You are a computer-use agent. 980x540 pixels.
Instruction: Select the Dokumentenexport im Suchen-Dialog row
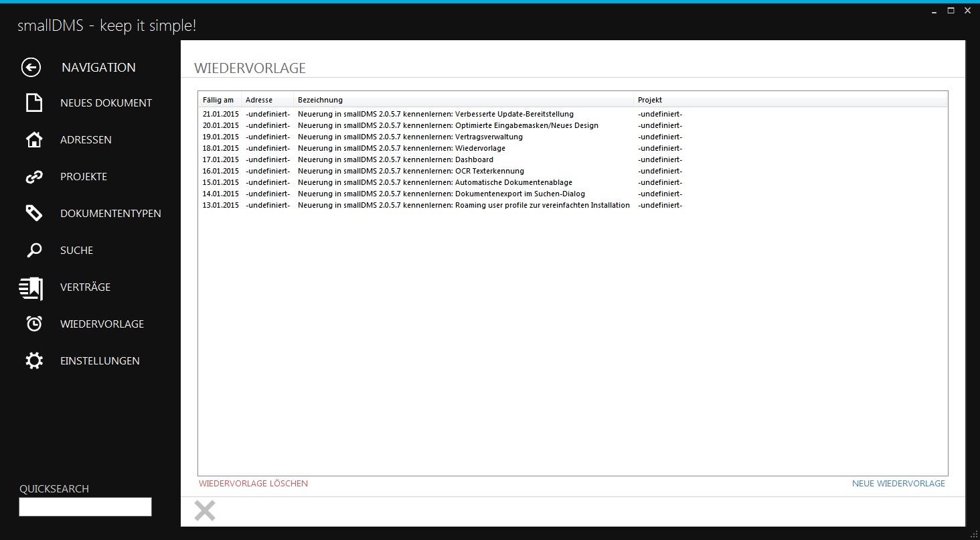tap(573, 194)
